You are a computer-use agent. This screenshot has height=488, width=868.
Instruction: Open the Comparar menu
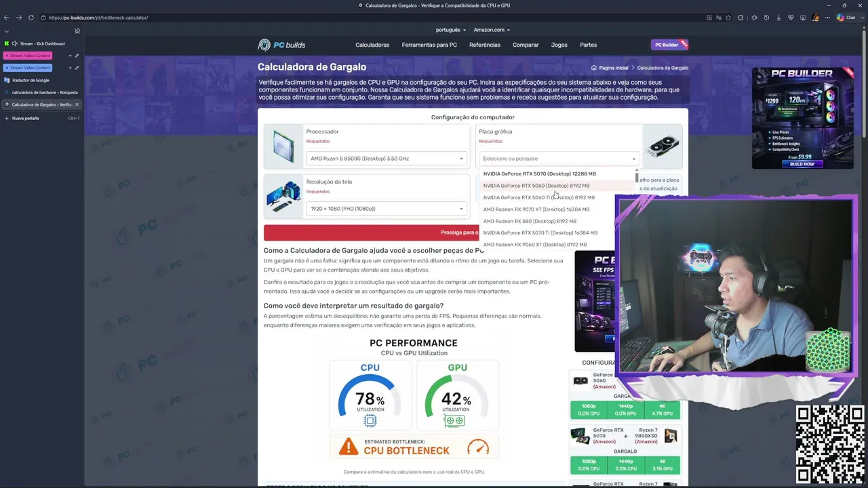coord(526,45)
